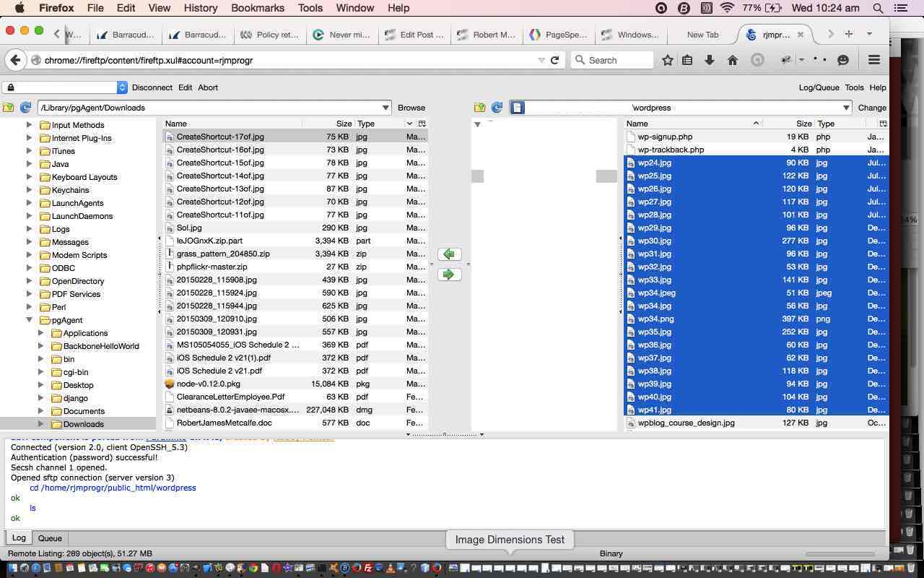
Task: Switch to the Queue tab
Action: 50,538
